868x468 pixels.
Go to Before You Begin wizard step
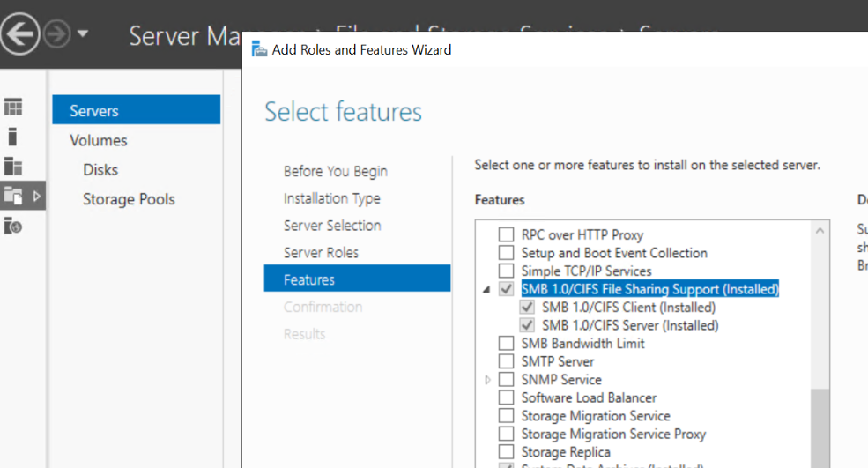(336, 172)
